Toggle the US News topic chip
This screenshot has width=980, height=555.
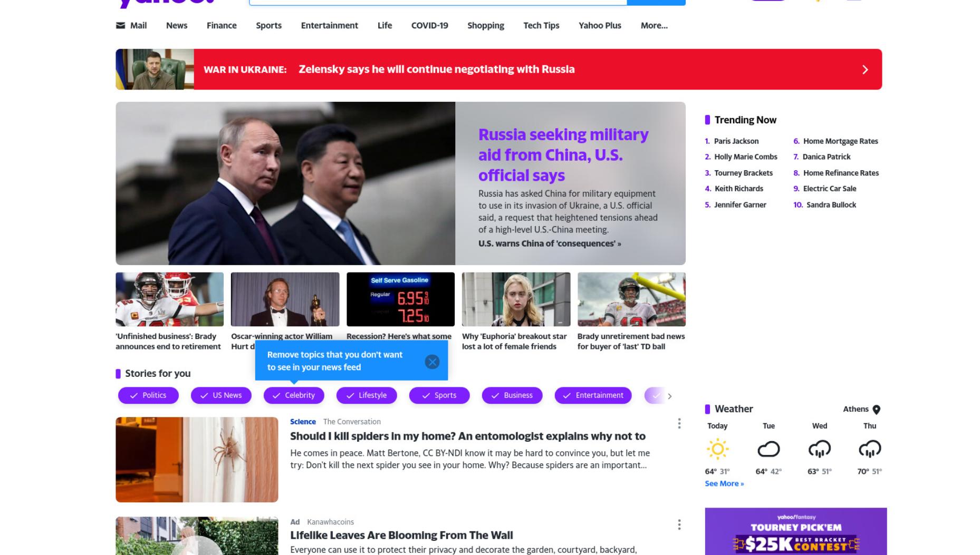(221, 395)
